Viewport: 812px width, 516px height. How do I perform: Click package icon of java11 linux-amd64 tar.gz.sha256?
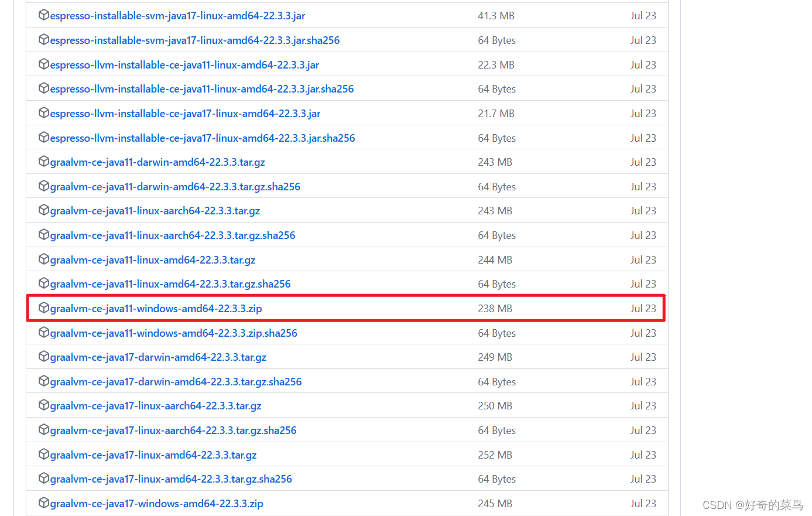43,283
